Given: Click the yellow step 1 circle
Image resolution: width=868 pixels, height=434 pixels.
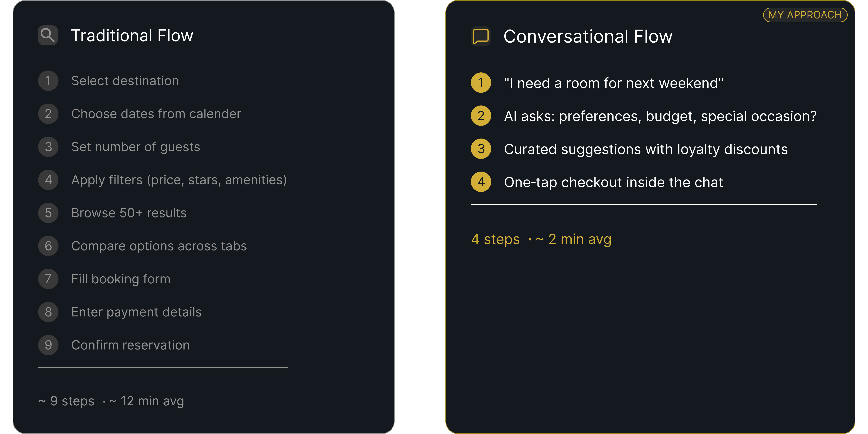Looking at the screenshot, I should tap(481, 83).
